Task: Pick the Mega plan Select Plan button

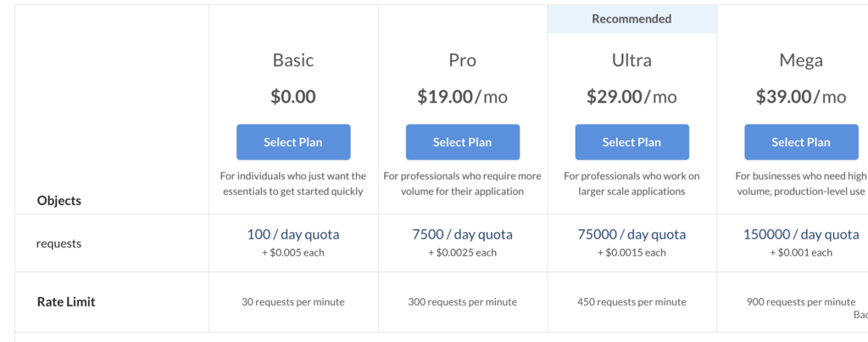Action: pyautogui.click(x=802, y=142)
